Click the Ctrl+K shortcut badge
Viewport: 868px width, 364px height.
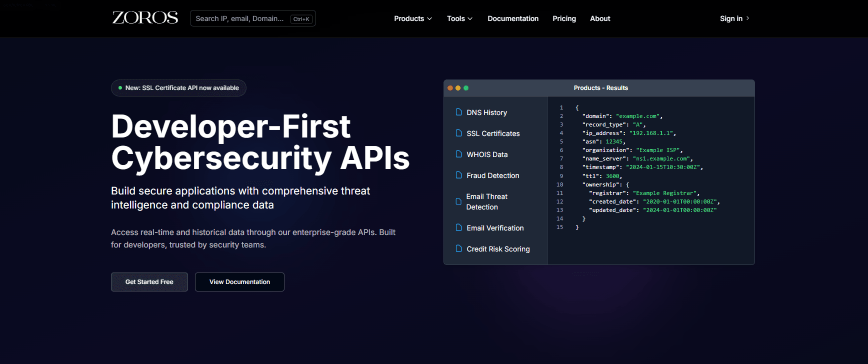click(x=301, y=19)
